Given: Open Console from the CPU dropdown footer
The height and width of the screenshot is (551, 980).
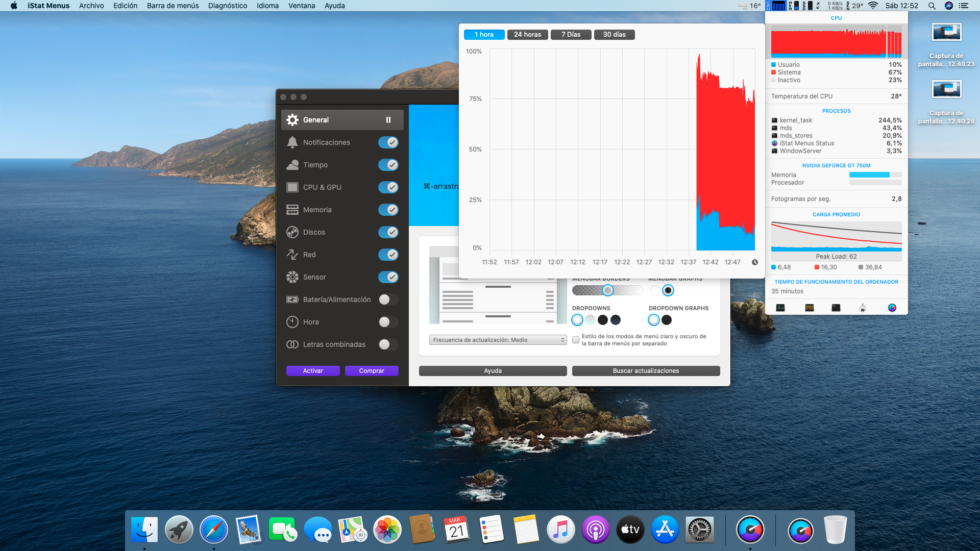Looking at the screenshot, I should (810, 308).
